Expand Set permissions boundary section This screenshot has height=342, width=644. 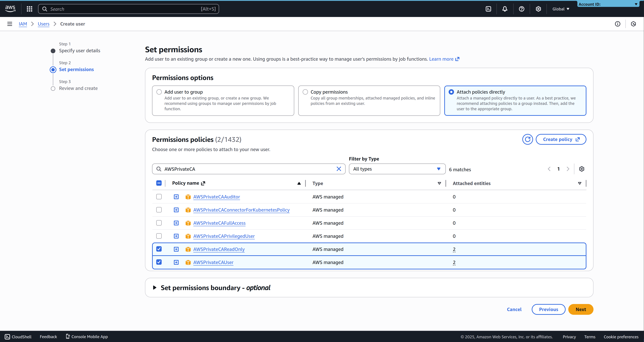(x=155, y=288)
